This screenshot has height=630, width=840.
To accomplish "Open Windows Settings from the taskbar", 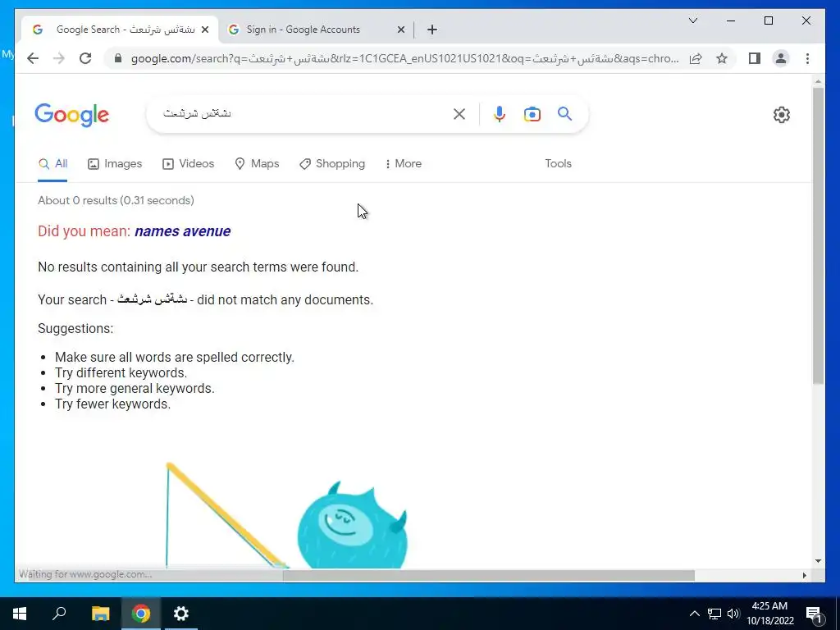I will tap(181, 614).
